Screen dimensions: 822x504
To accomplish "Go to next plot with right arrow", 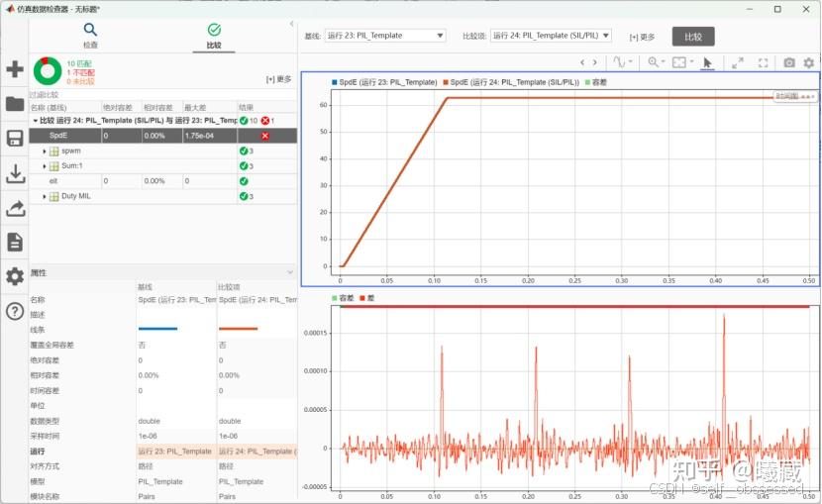I will [594, 62].
